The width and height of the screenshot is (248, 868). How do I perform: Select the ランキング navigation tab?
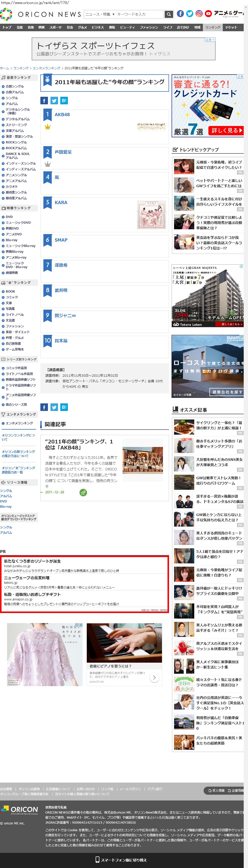[213, 27]
